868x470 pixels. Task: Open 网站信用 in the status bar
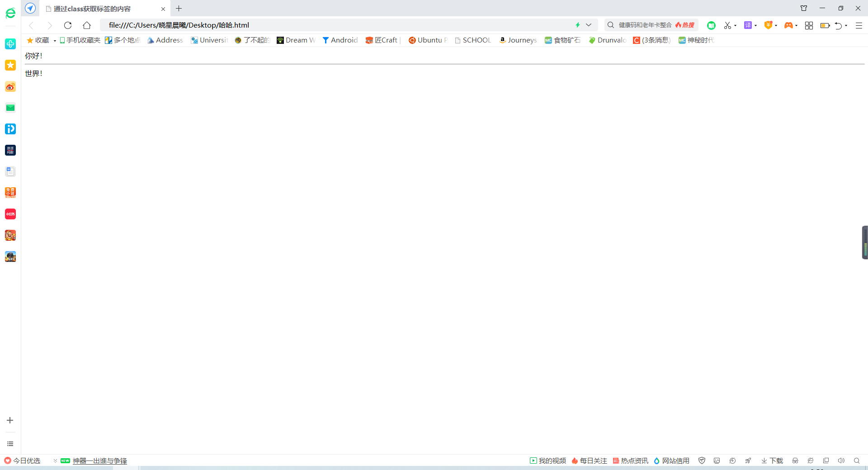[x=671, y=461]
